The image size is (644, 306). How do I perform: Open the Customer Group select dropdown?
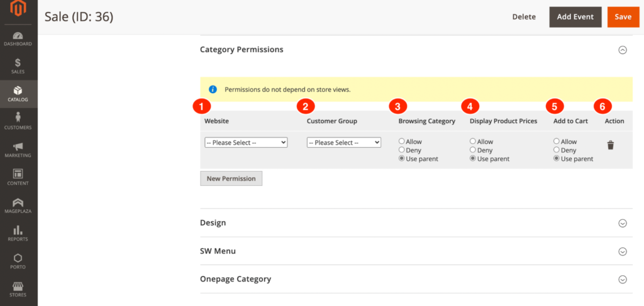coord(344,143)
